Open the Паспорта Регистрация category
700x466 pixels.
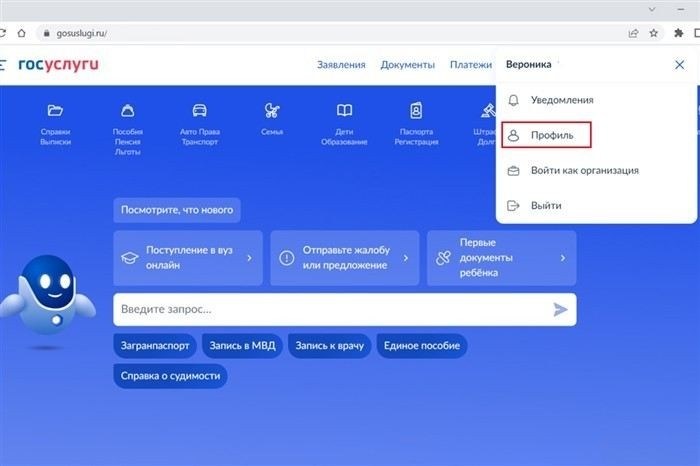416,124
